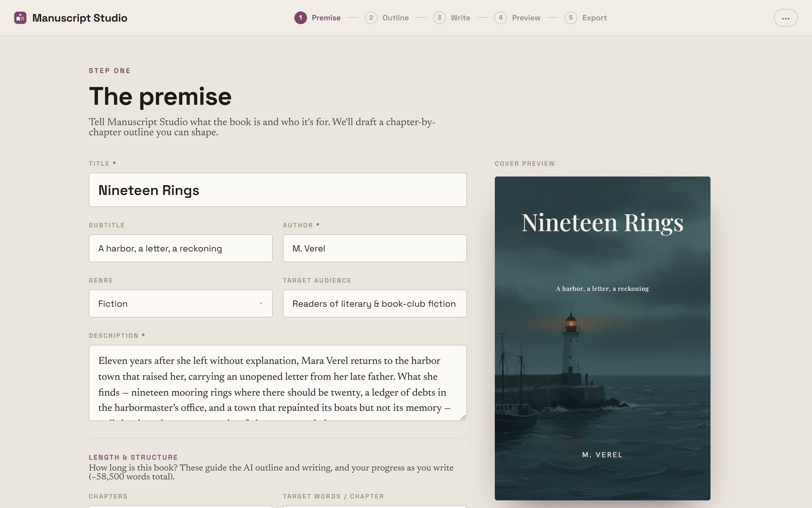Grab the Description textarea resize handle

[463, 417]
